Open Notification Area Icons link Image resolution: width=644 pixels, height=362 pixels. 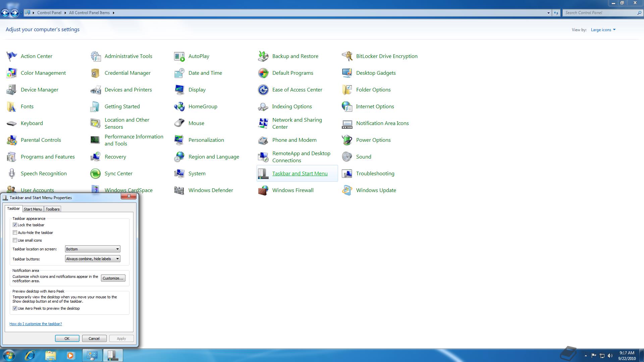tap(382, 123)
